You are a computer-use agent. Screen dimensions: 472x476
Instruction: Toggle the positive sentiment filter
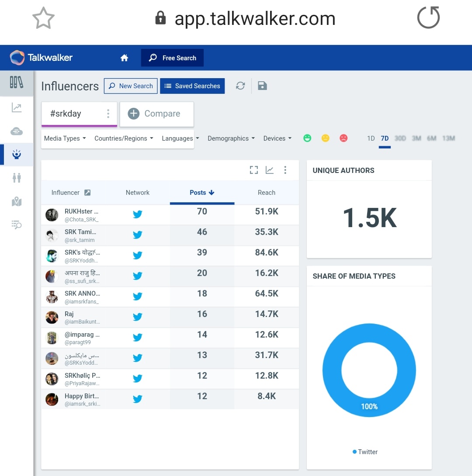click(307, 138)
